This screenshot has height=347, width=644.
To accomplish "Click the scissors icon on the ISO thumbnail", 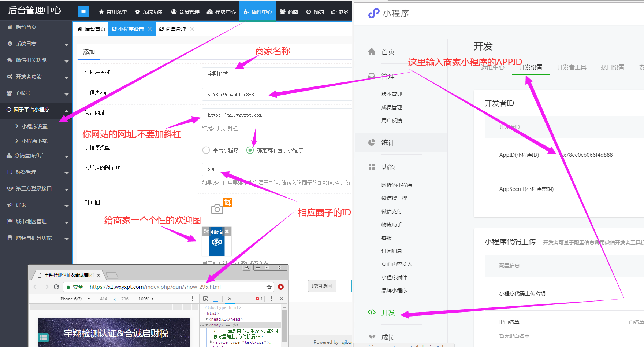I will [206, 232].
